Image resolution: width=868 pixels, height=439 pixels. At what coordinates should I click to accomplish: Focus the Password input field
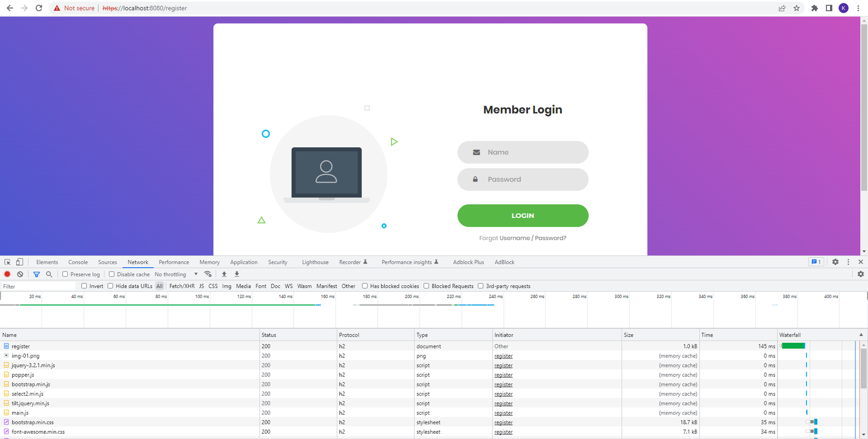(523, 179)
